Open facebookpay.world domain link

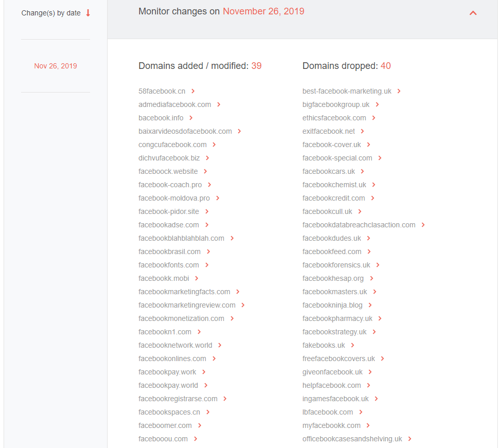click(168, 385)
